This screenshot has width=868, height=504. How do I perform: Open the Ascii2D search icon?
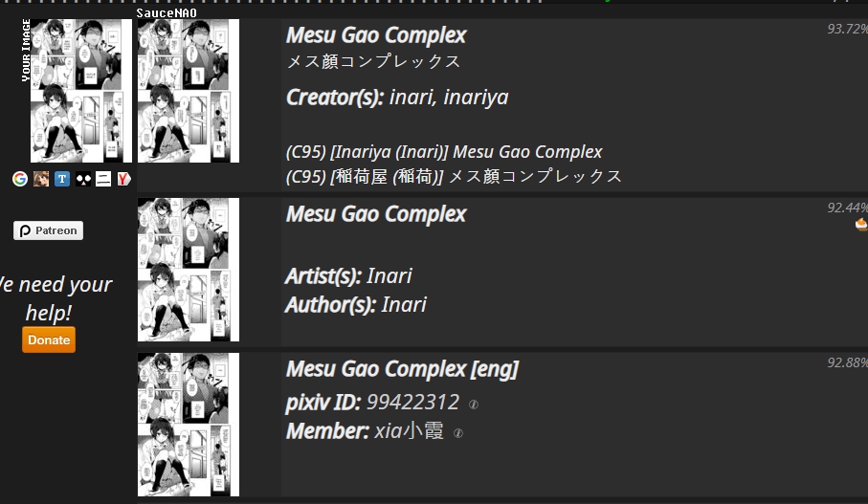pos(83,179)
